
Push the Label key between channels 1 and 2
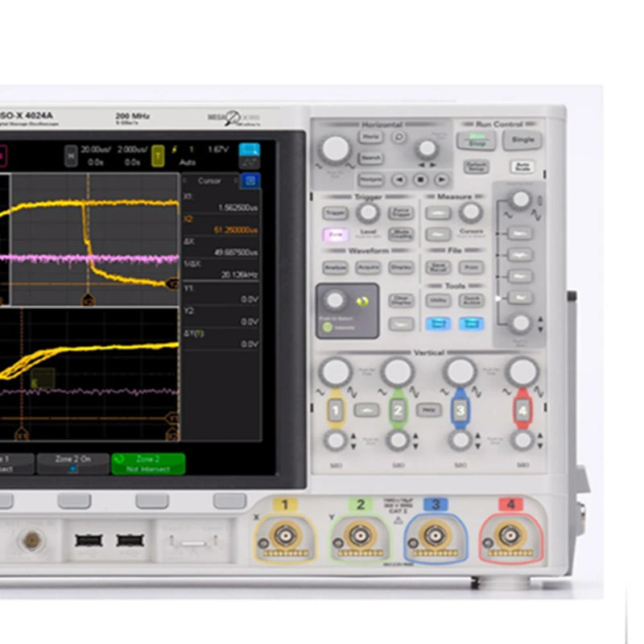coord(366,410)
